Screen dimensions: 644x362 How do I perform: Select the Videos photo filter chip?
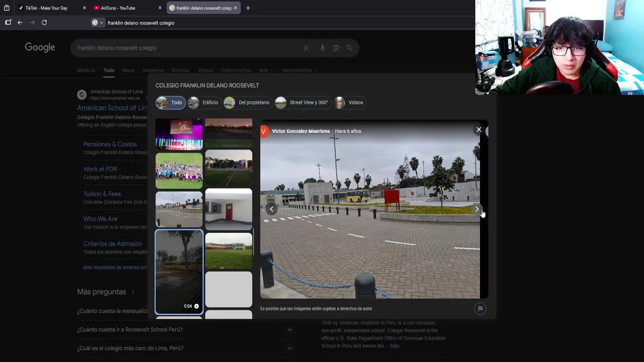click(x=349, y=103)
